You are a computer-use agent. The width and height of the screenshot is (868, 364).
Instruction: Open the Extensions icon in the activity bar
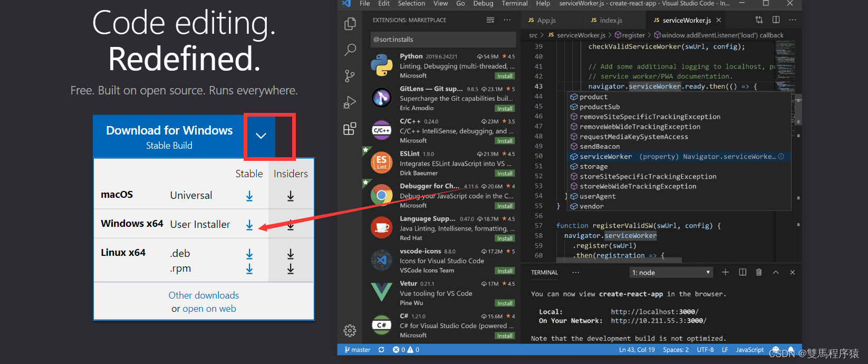[350, 129]
